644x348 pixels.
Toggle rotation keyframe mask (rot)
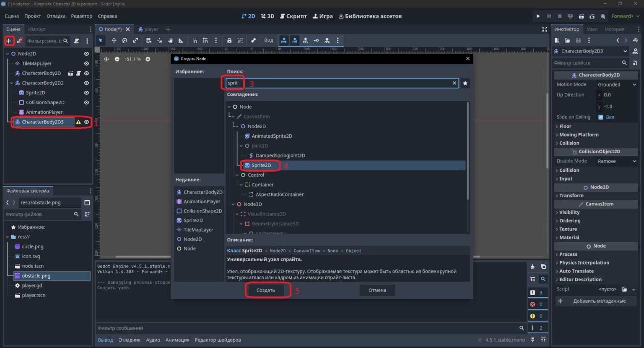coord(295,40)
